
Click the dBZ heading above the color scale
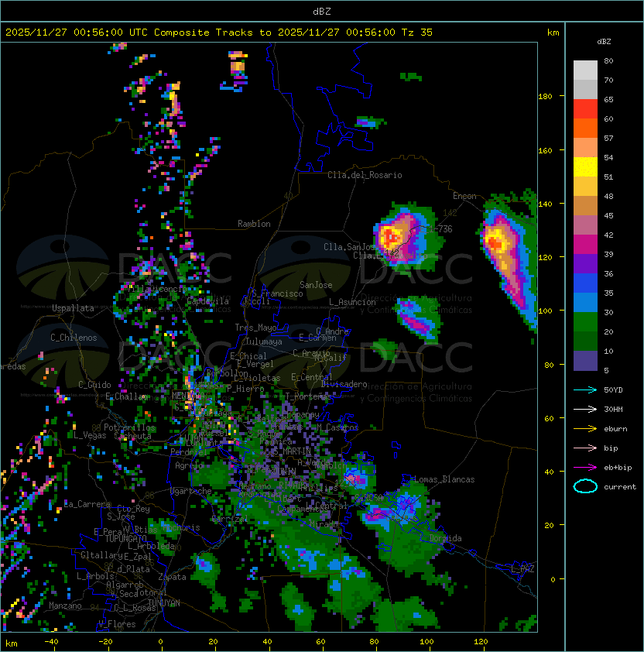[604, 42]
